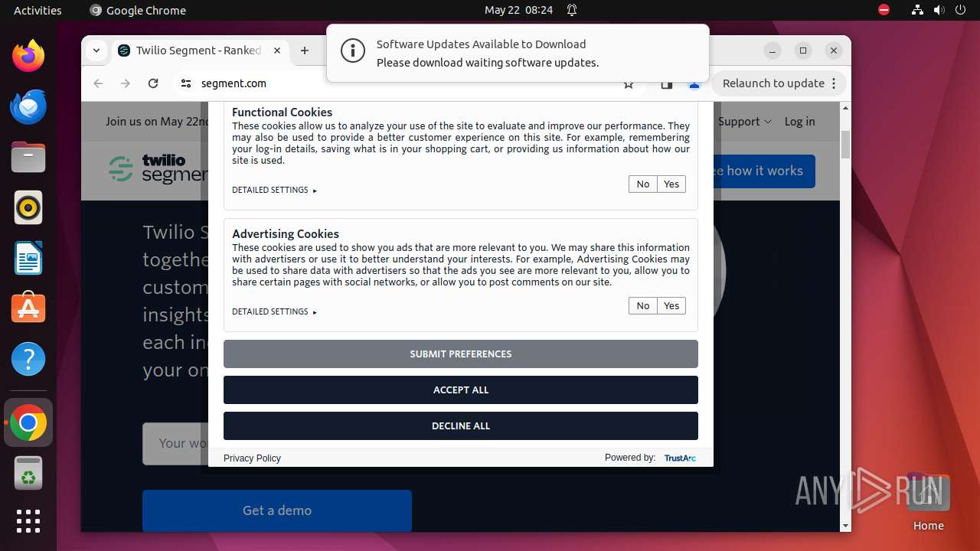
Task: Select No for Functional Cookies
Action: [x=643, y=184]
